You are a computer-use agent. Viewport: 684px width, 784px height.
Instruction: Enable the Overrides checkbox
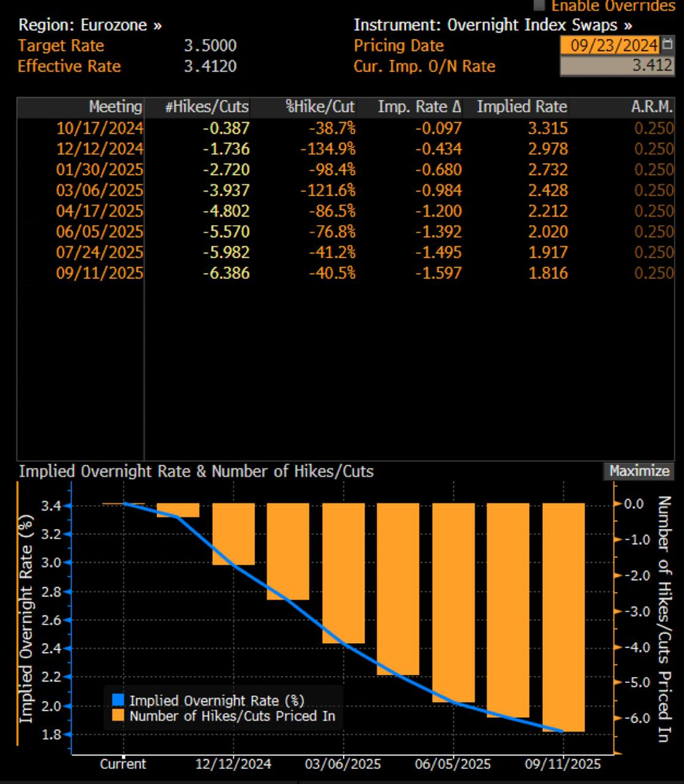540,5
